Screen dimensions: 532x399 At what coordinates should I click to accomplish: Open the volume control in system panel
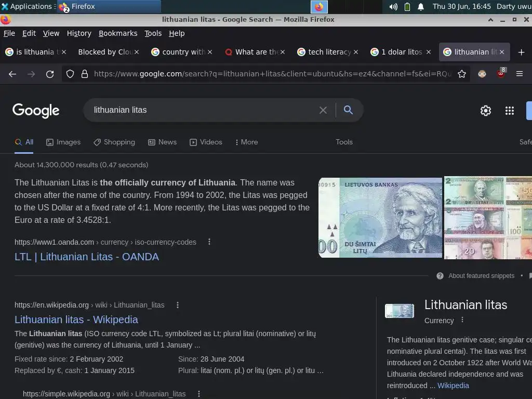393,7
